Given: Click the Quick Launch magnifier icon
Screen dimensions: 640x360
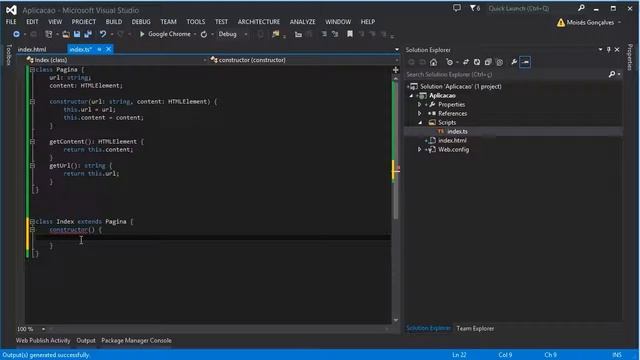Looking at the screenshot, I should pyautogui.click(x=581, y=8).
